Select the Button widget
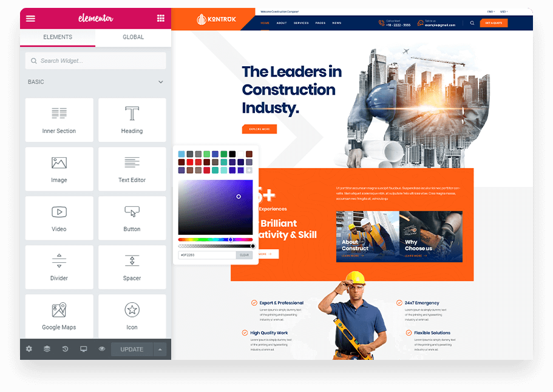553x392 pixels. click(132, 218)
